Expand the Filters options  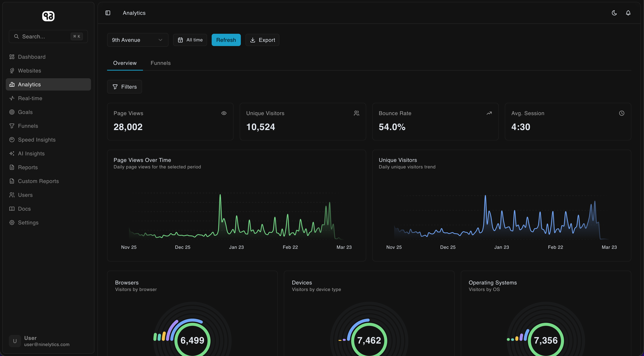click(x=125, y=87)
